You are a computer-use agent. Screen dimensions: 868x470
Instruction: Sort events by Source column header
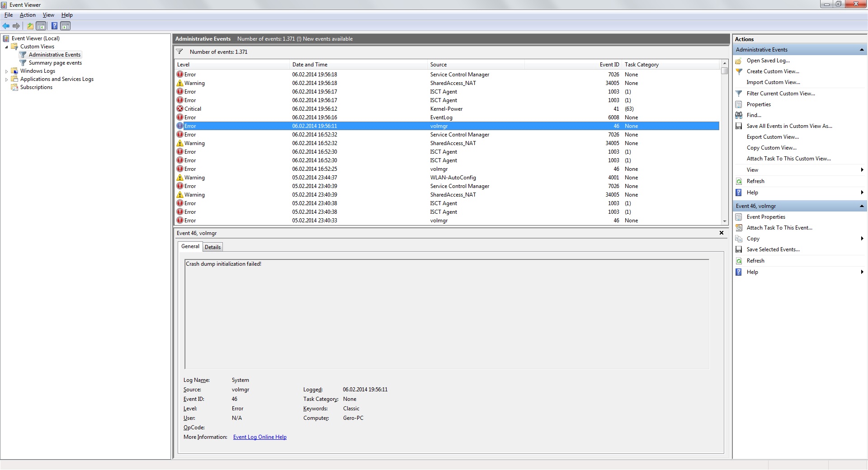[x=476, y=65]
